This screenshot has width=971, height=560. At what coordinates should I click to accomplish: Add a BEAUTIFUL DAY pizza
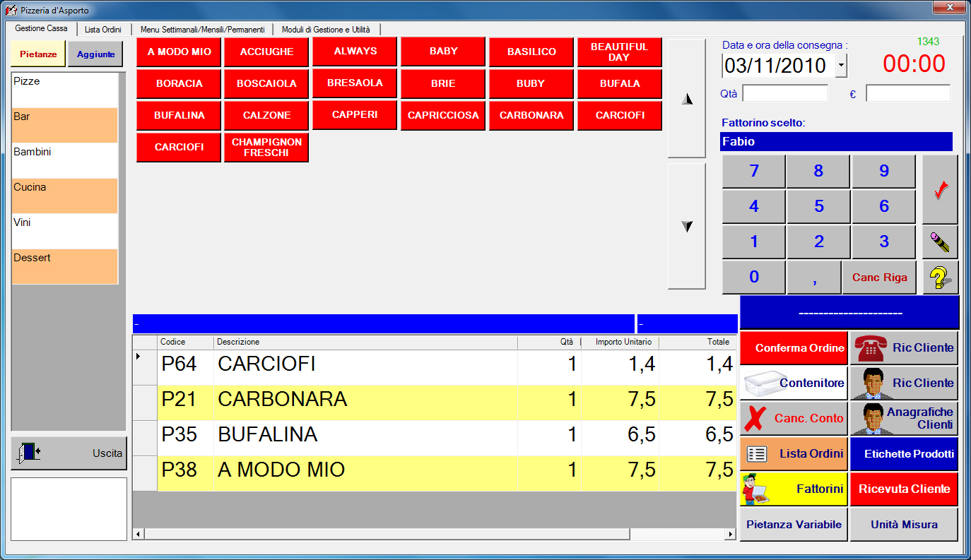coord(619,52)
